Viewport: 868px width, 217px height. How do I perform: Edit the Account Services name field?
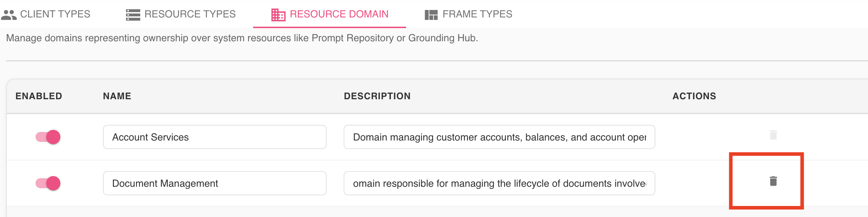[x=215, y=137]
